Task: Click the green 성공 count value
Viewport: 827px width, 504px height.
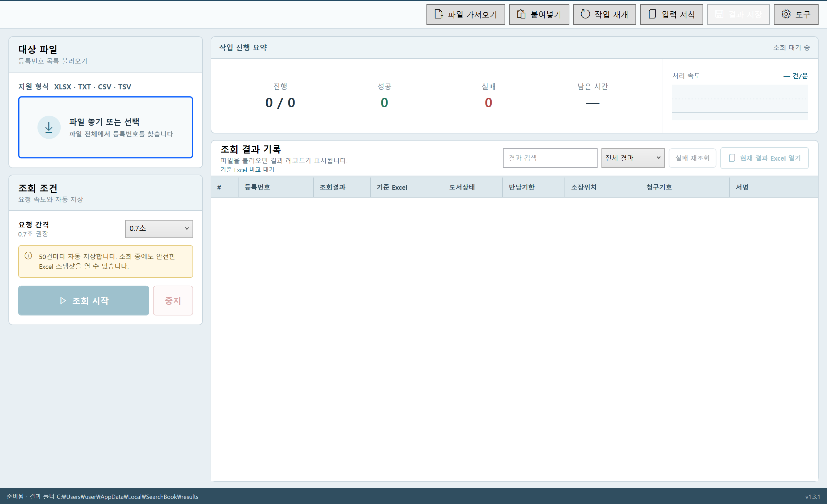Action: [384, 103]
